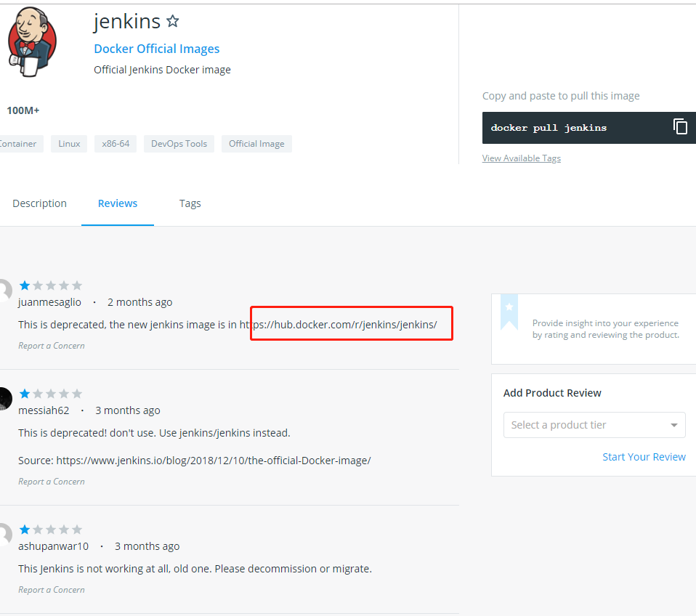Click juanmesaglio's avatar image
The height and width of the screenshot is (616, 696).
click(5, 291)
